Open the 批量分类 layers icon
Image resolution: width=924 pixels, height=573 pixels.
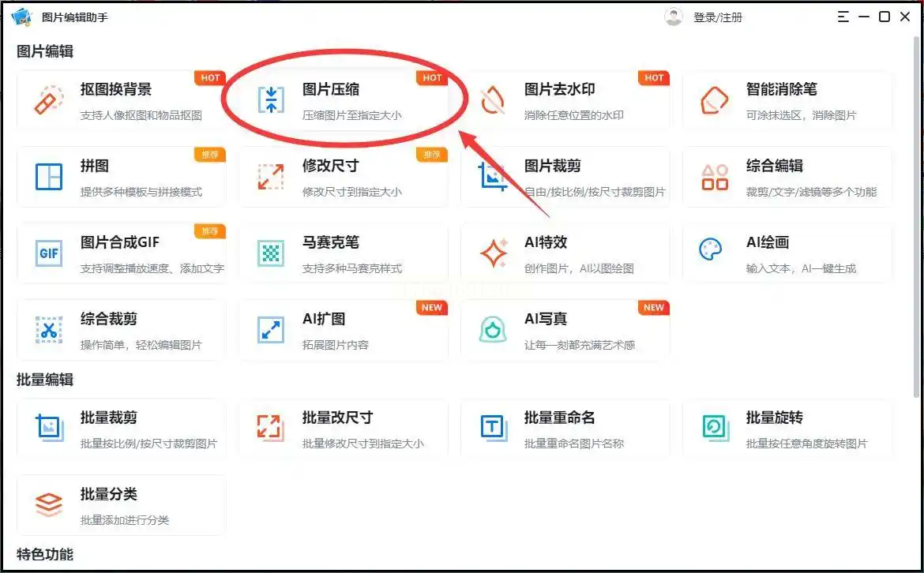pyautogui.click(x=49, y=504)
